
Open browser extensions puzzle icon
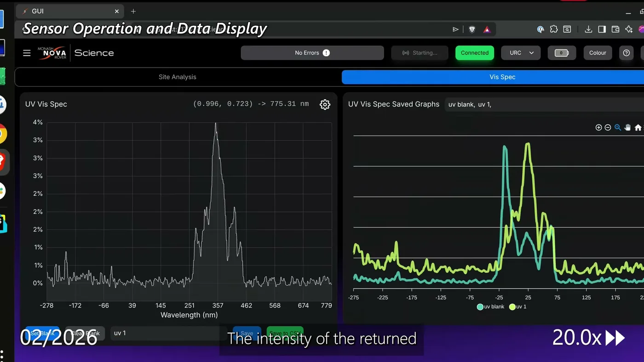554,29
